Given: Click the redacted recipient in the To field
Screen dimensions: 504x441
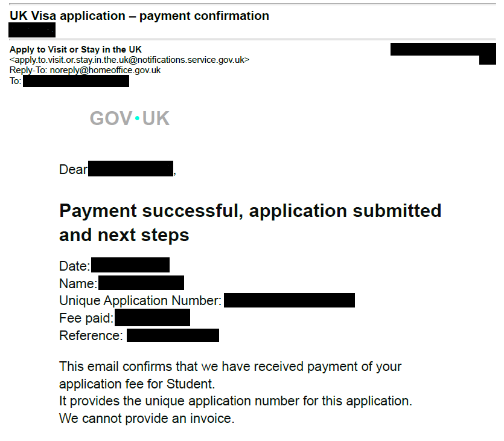Looking at the screenshot, I should (75, 81).
